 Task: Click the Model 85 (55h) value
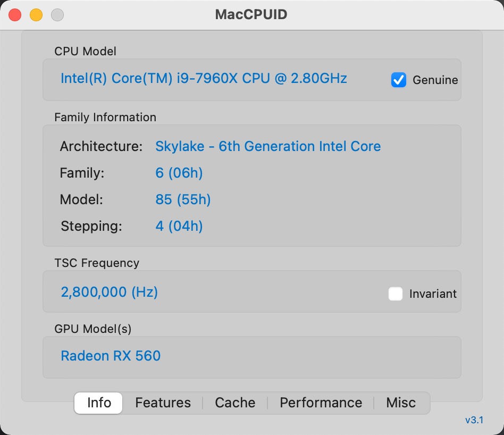[183, 199]
